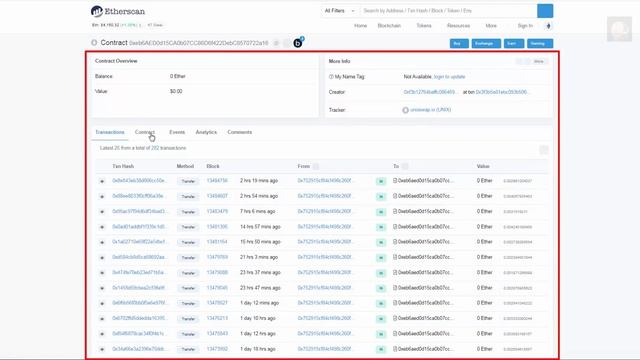640x360 pixels.
Task: Open the Gaming dropdown button
Action: (x=540, y=43)
